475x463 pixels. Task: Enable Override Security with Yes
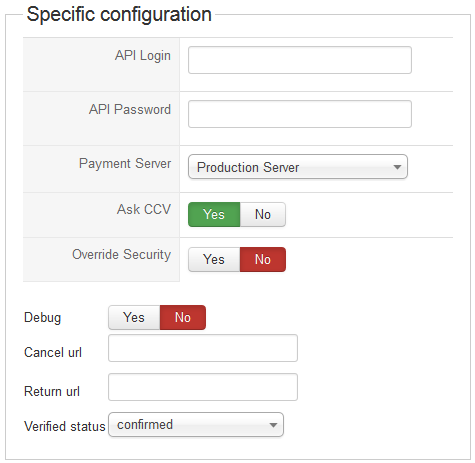(x=214, y=259)
